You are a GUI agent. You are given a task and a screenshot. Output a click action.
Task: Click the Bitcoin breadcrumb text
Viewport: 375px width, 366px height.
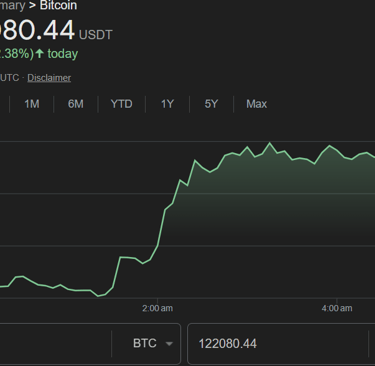pyautogui.click(x=58, y=5)
